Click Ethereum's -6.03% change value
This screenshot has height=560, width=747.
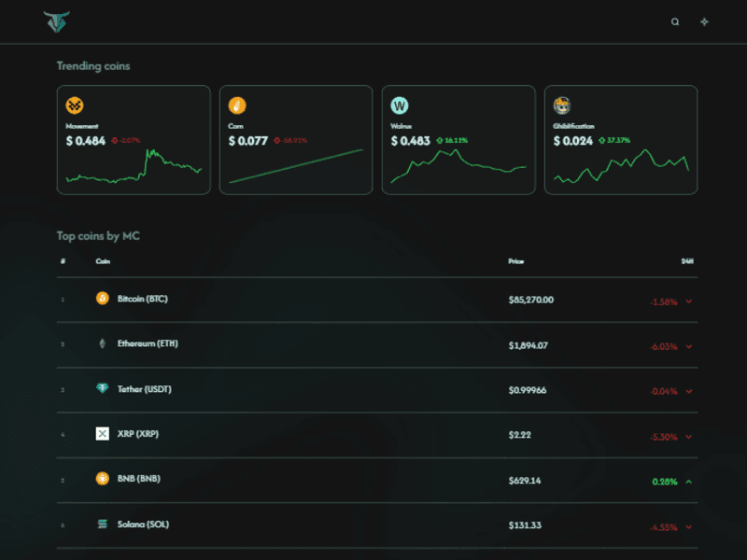[x=664, y=346]
